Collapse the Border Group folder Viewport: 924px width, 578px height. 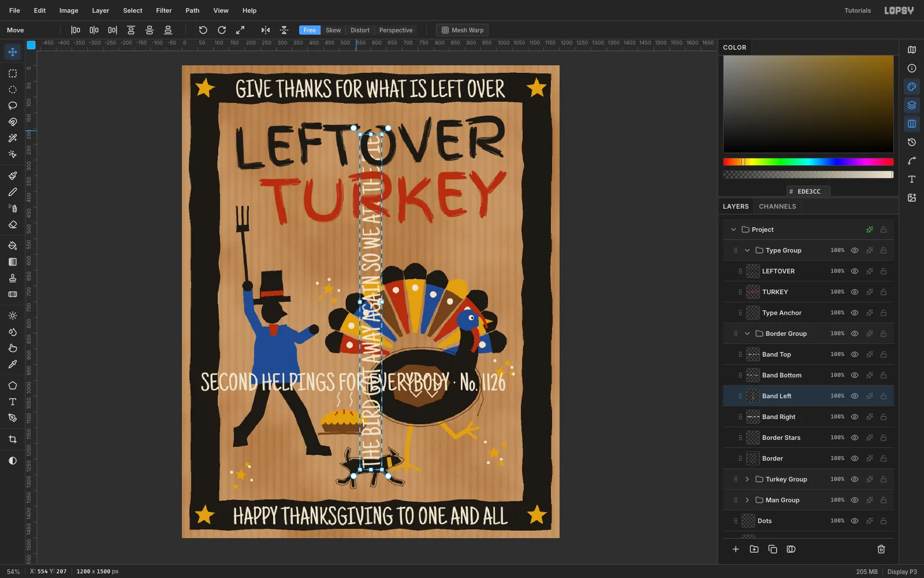tap(747, 334)
